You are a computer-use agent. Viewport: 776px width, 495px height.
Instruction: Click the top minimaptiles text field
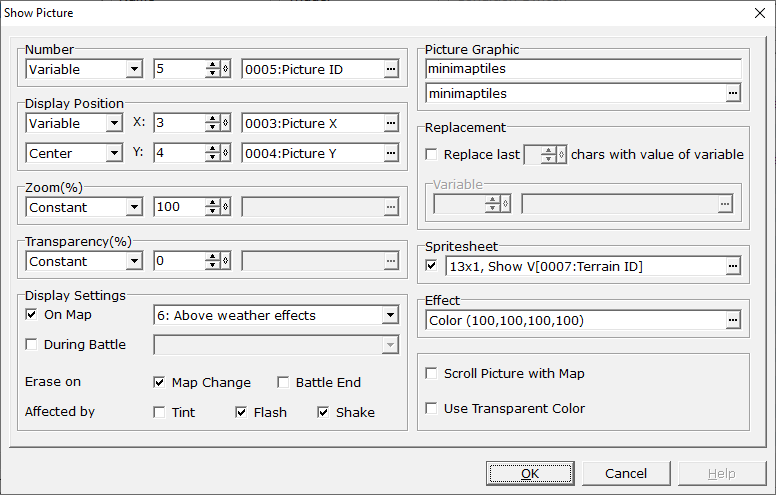click(583, 69)
